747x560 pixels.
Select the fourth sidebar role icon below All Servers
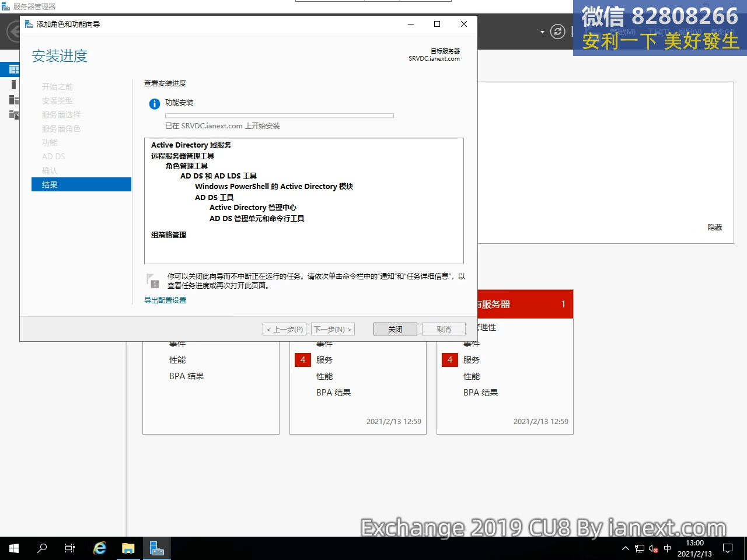click(13, 114)
